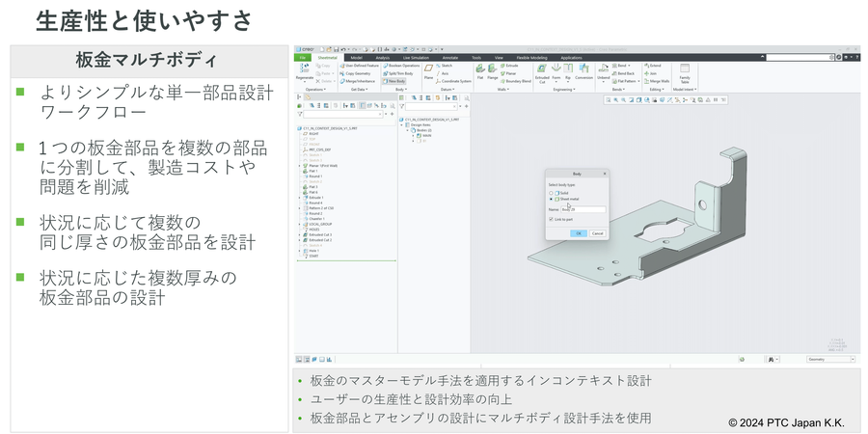Click the Regenerate icon in the ribbon

306,71
